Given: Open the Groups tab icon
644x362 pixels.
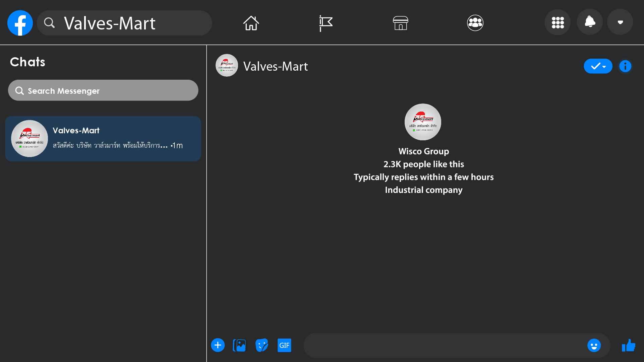Looking at the screenshot, I should click(475, 23).
